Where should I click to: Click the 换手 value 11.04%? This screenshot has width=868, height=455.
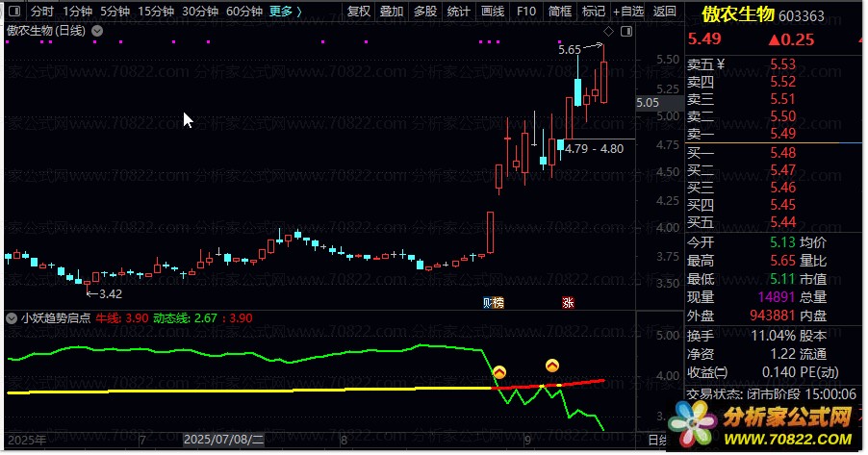(x=774, y=336)
